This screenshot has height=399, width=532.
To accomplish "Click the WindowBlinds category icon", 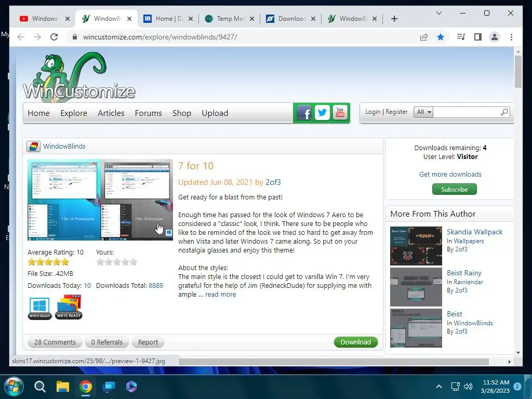I will click(33, 147).
